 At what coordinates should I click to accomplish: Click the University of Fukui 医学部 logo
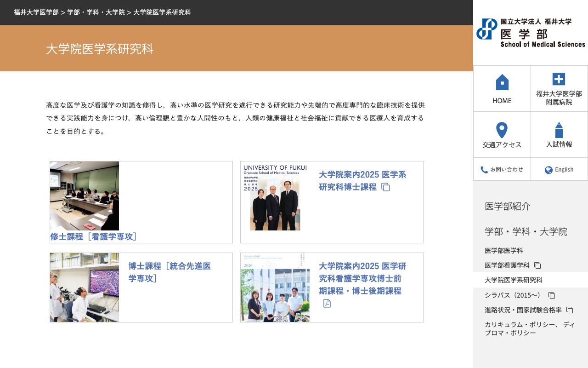530,32
